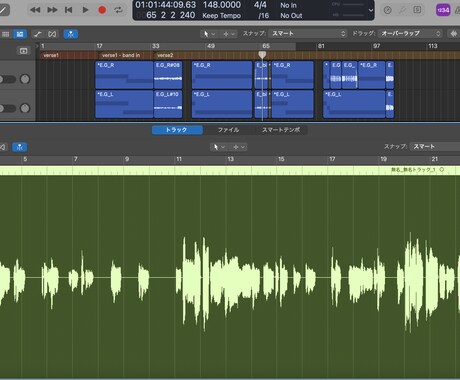Click the 148.0000 tempo value
This screenshot has width=460, height=380.
click(221, 5)
